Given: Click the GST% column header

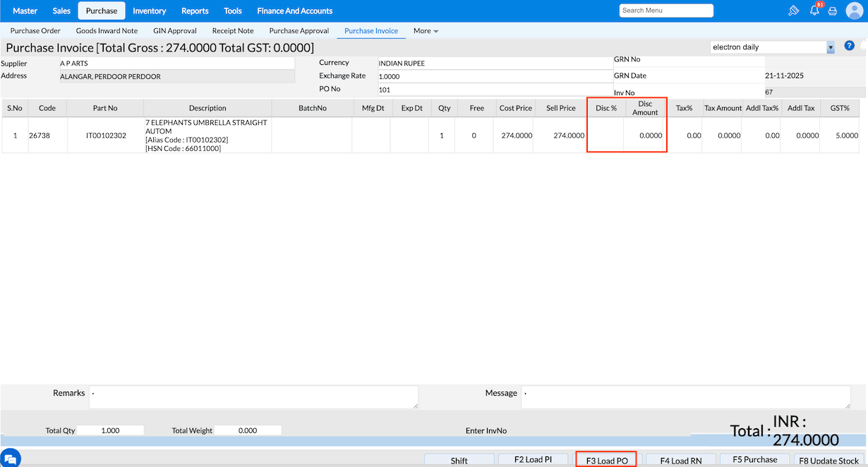Looking at the screenshot, I should (x=840, y=108).
